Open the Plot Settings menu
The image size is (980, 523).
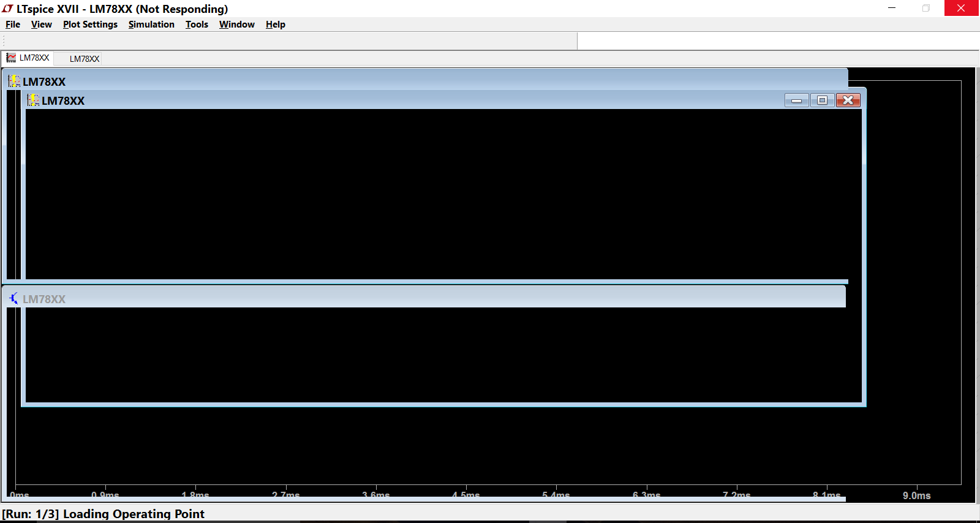(x=90, y=24)
